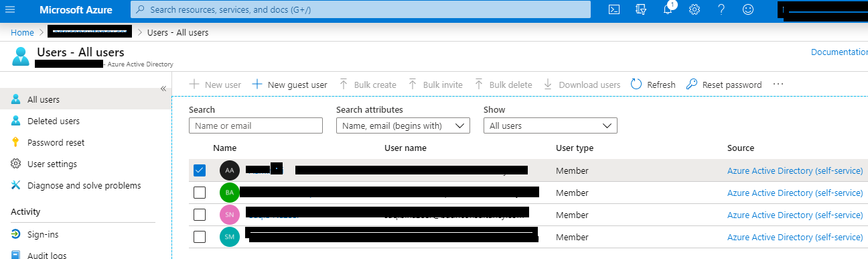Open the Directory + subscription filter icon

641,9
